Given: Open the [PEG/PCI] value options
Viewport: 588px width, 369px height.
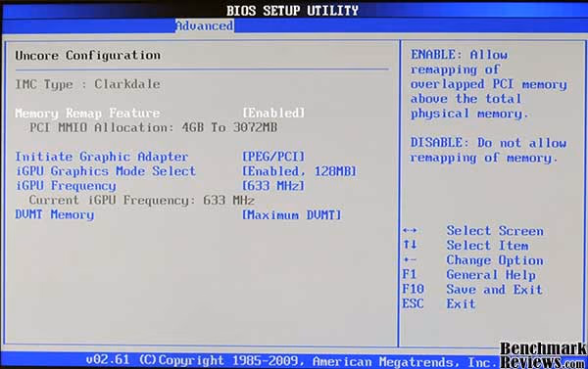Looking at the screenshot, I should click(x=273, y=157).
